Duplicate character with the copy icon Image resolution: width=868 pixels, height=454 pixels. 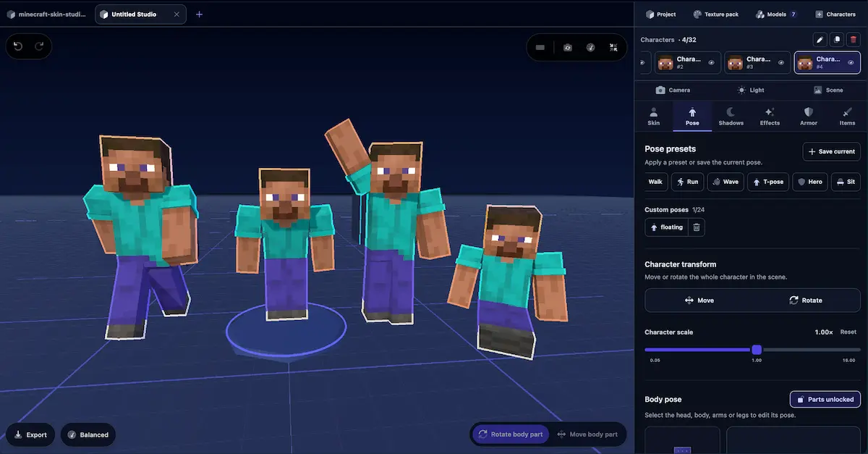(836, 40)
